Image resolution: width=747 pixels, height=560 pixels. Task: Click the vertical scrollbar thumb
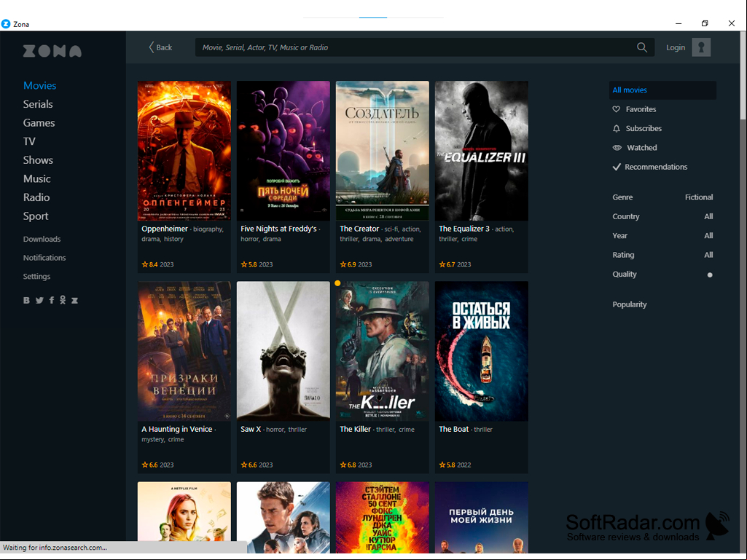click(743, 76)
